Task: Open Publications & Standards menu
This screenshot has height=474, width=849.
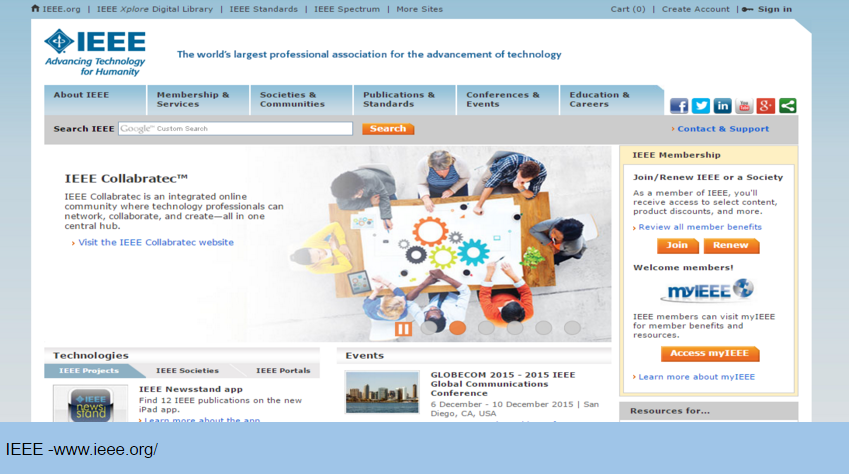Action: coord(405,100)
